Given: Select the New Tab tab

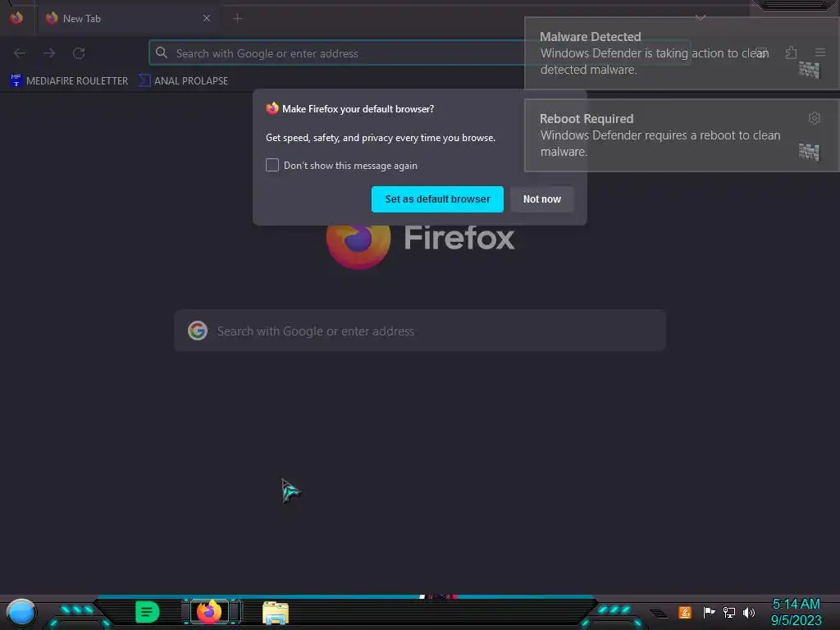Looking at the screenshot, I should click(x=127, y=19).
